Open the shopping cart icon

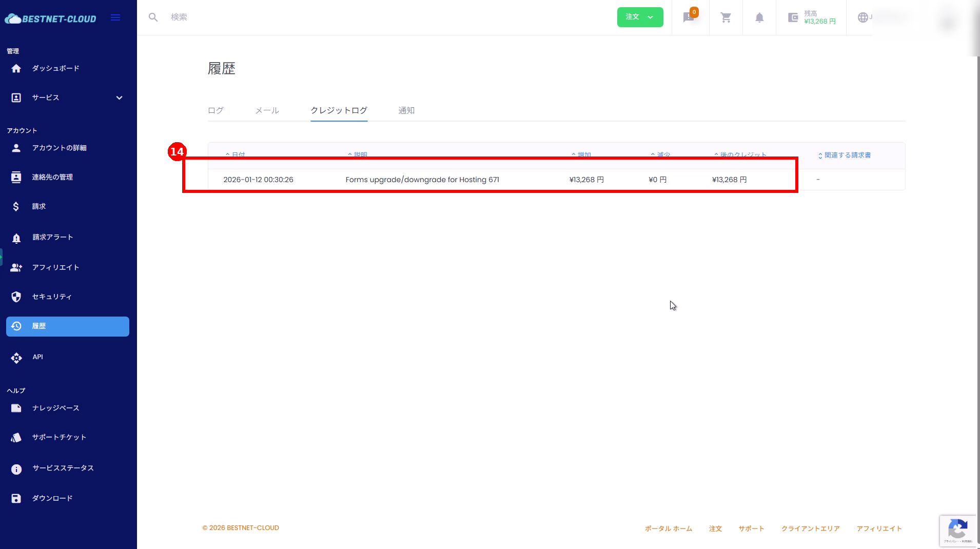726,17
